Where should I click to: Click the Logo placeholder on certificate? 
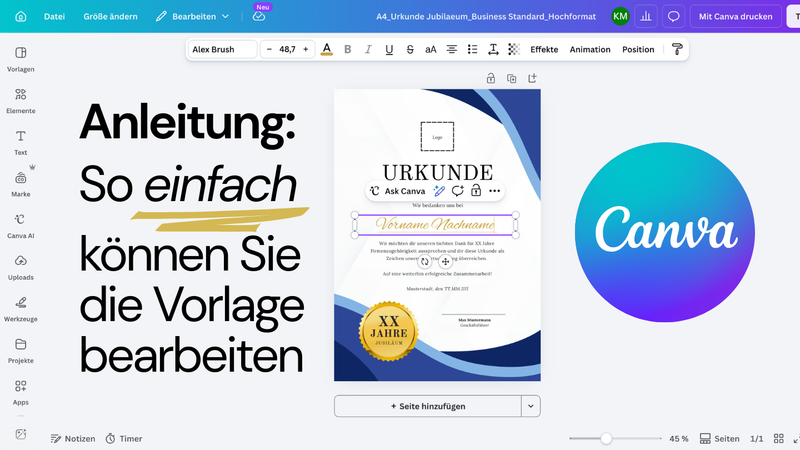[x=437, y=137]
